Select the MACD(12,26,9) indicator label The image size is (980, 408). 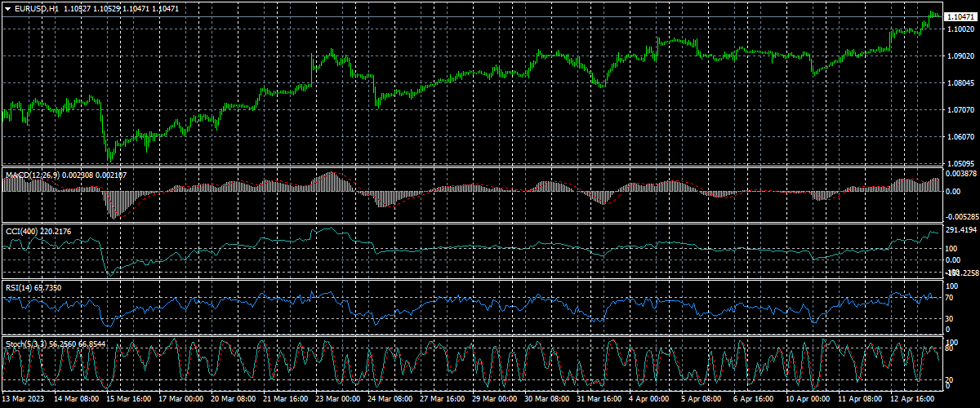(x=31, y=175)
